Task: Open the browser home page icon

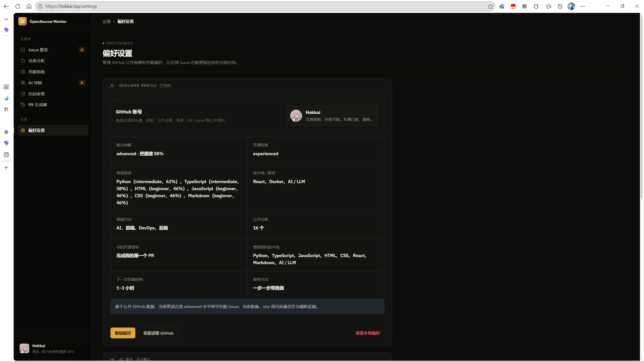Action: 29,6
